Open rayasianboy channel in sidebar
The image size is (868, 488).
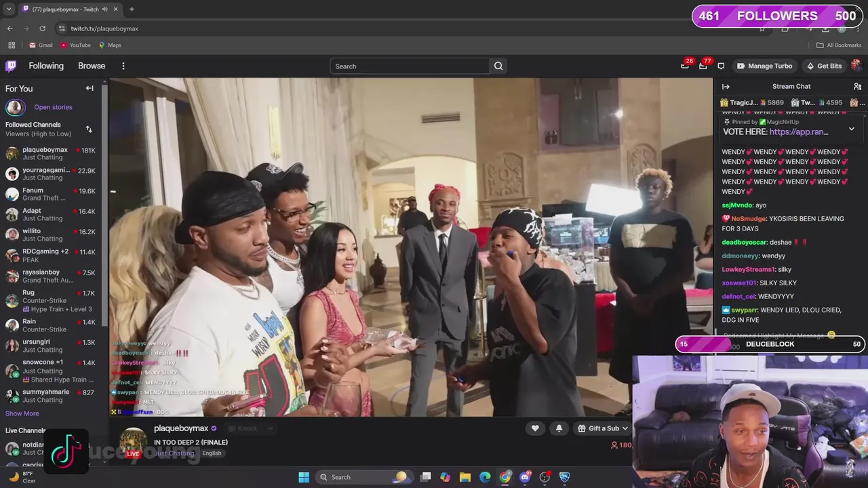[x=51, y=276]
